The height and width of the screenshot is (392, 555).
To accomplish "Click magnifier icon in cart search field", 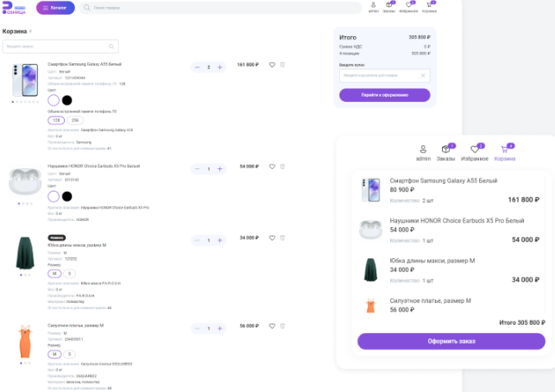I will 111,47.
